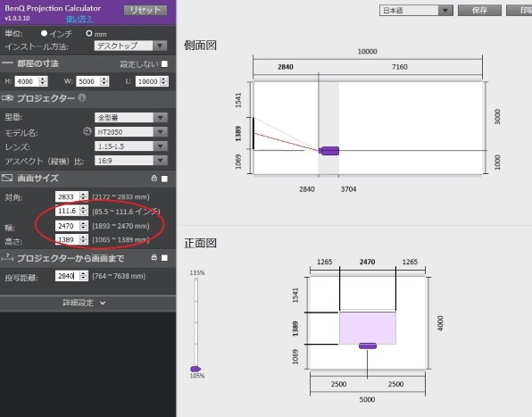
Task: Open the アスペクト比 16:9 dropdown
Action: (130, 161)
